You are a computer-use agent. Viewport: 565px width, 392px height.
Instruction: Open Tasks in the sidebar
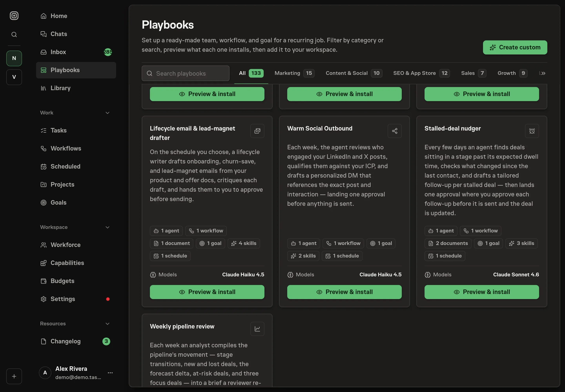coord(76,130)
